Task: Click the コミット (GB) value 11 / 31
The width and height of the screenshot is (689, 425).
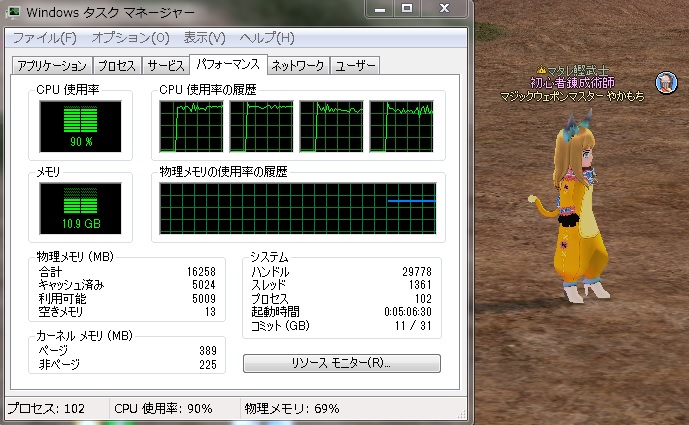Action: [x=413, y=326]
